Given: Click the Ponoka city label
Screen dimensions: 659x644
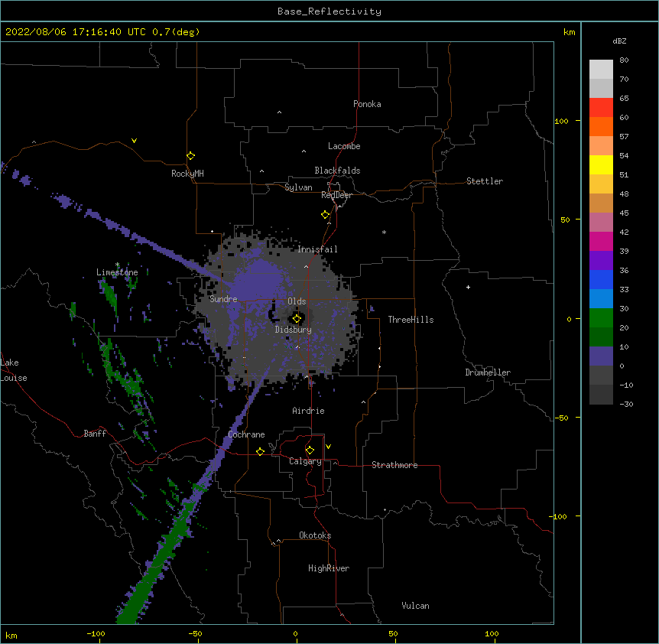Looking at the screenshot, I should pos(367,104).
